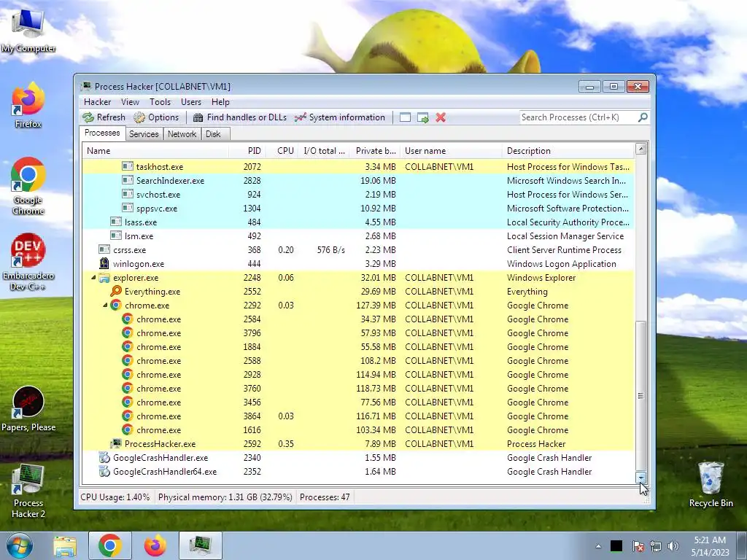747x560 pixels.
Task: Sort by the Private bytes column header
Action: pyautogui.click(x=376, y=150)
